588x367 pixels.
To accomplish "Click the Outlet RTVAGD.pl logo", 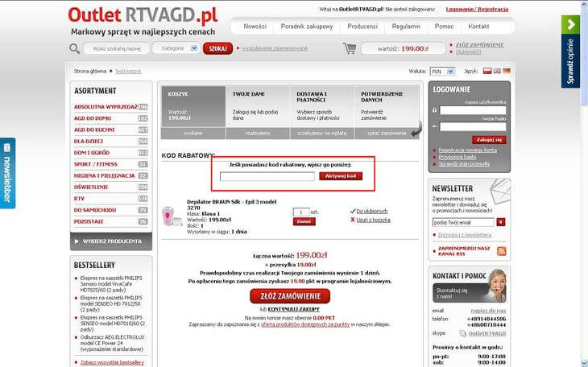I will coord(143,15).
